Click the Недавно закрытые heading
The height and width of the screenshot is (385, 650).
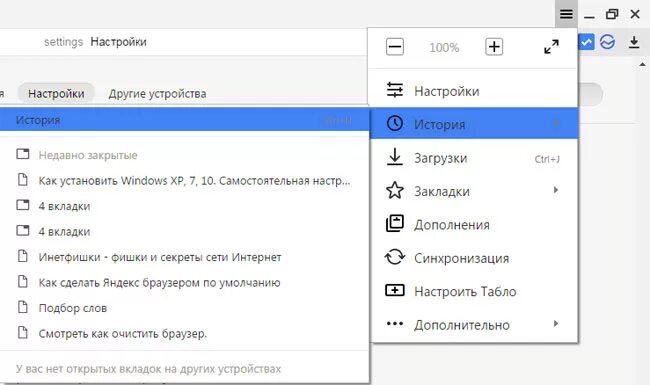(x=88, y=155)
